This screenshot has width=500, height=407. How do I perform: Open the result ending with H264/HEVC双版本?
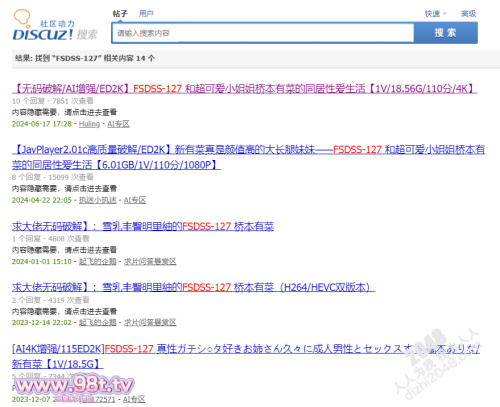[193, 287]
